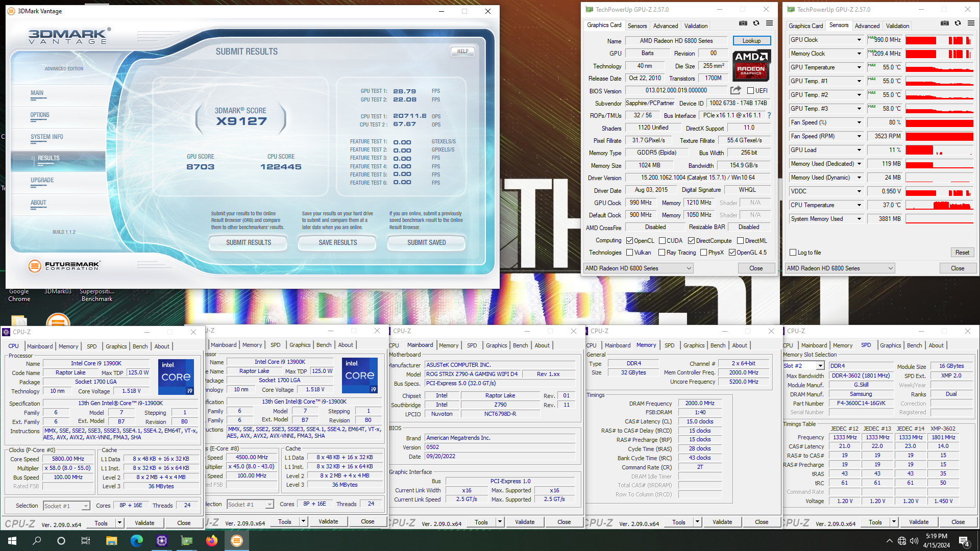Toggle the PhysX checkbox
Screen dimensions: 980x551
[x=704, y=253]
